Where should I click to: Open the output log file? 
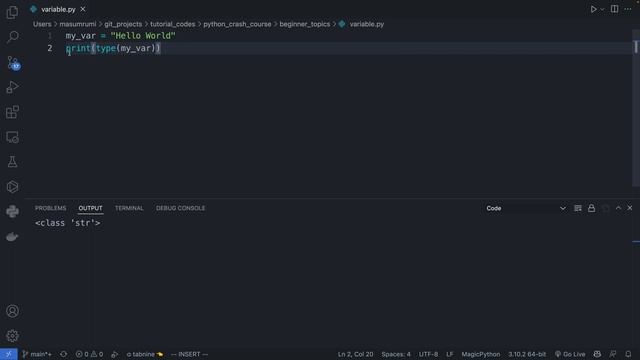coord(605,208)
